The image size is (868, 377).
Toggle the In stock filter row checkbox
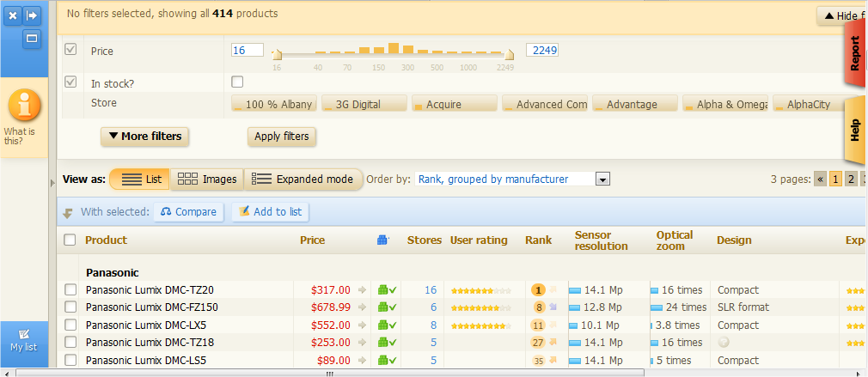70,82
